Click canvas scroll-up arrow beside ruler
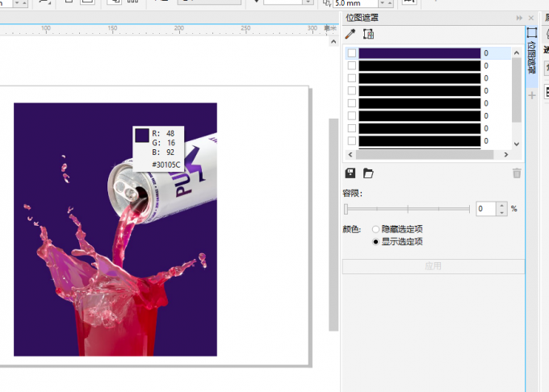Image resolution: width=549 pixels, height=392 pixels. (333, 42)
